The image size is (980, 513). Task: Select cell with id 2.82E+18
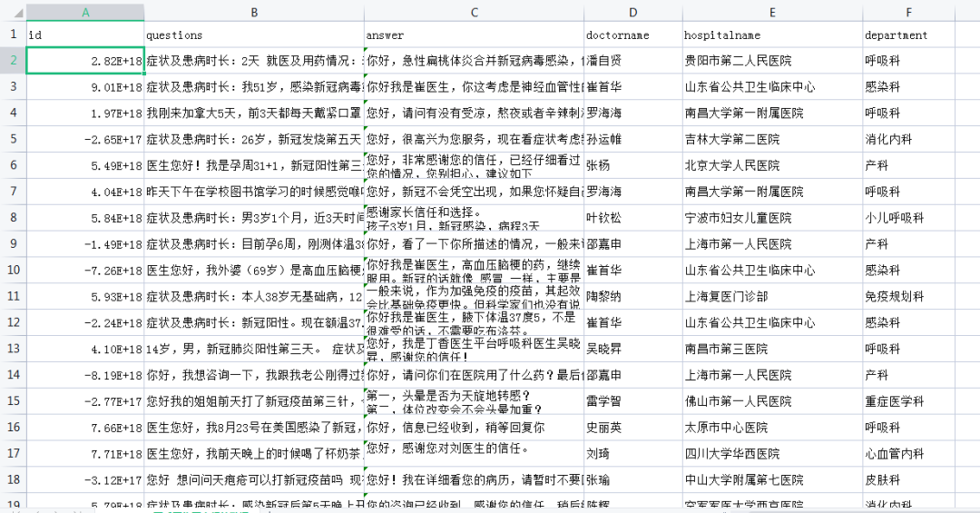[85, 61]
